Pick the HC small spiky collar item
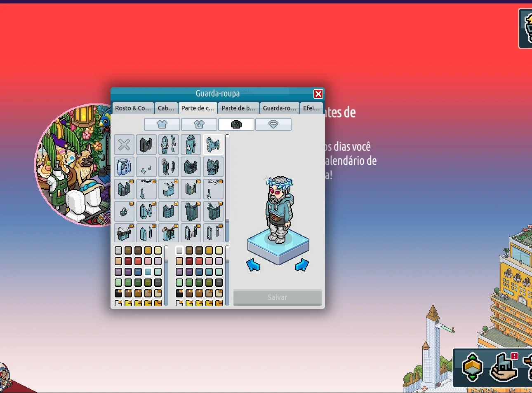 [x=124, y=211]
